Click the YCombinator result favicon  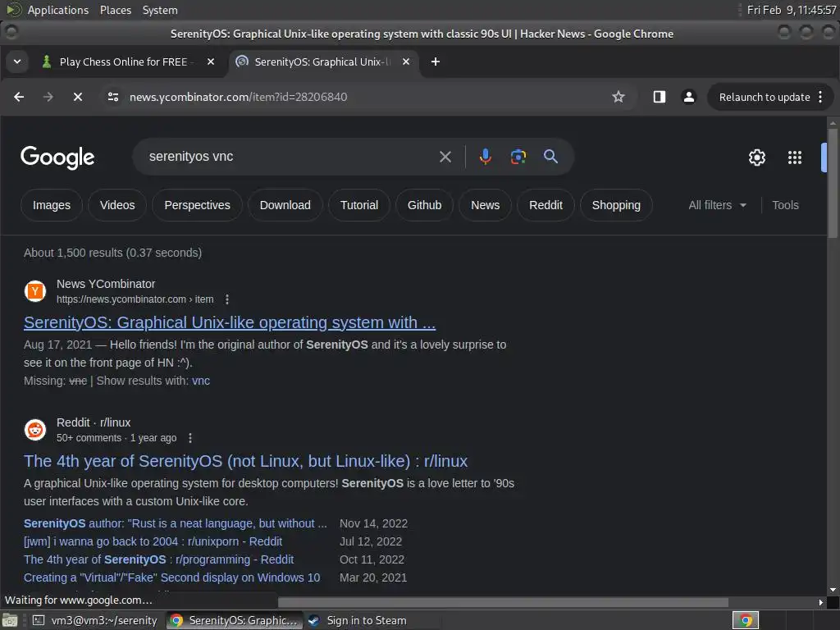click(x=35, y=291)
